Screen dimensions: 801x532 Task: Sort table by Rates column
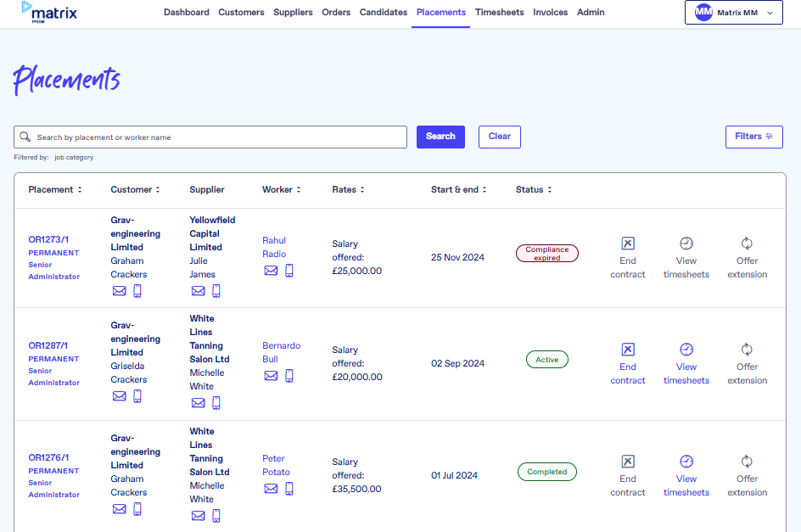click(x=362, y=189)
